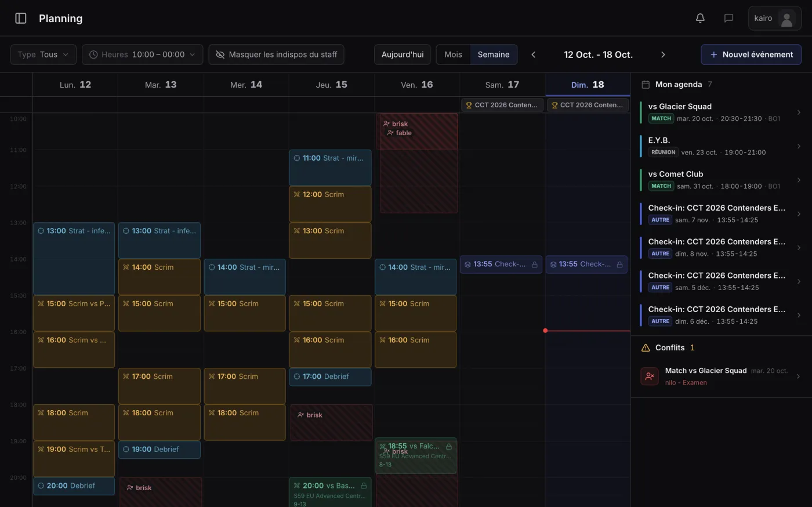Go to next week arrow
Viewport: 812px width, 507px height.
[663, 55]
